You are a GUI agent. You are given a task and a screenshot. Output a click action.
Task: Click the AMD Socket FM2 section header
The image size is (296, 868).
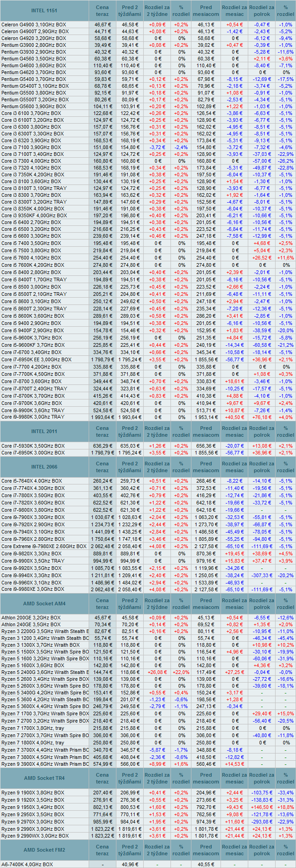tap(45, 850)
